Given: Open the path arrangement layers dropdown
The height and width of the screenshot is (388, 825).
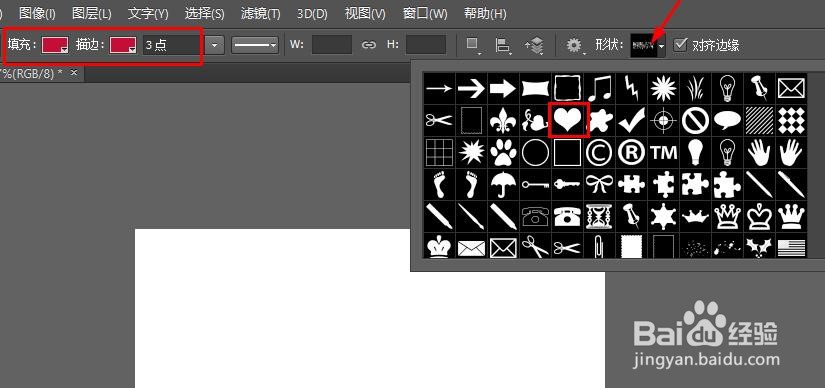Looking at the screenshot, I should [534, 45].
